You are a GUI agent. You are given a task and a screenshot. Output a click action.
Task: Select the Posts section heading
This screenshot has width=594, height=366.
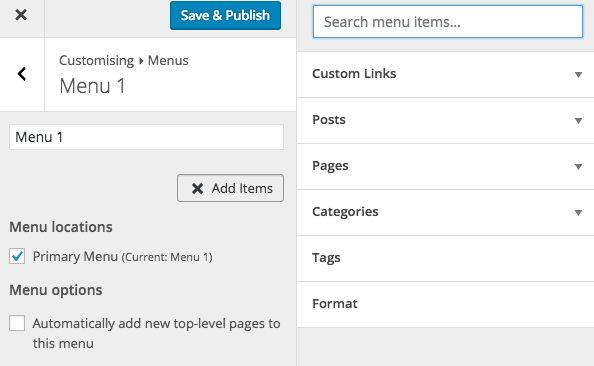click(x=329, y=120)
